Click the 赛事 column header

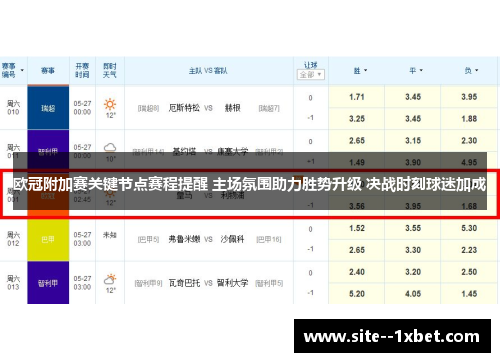pyautogui.click(x=48, y=71)
